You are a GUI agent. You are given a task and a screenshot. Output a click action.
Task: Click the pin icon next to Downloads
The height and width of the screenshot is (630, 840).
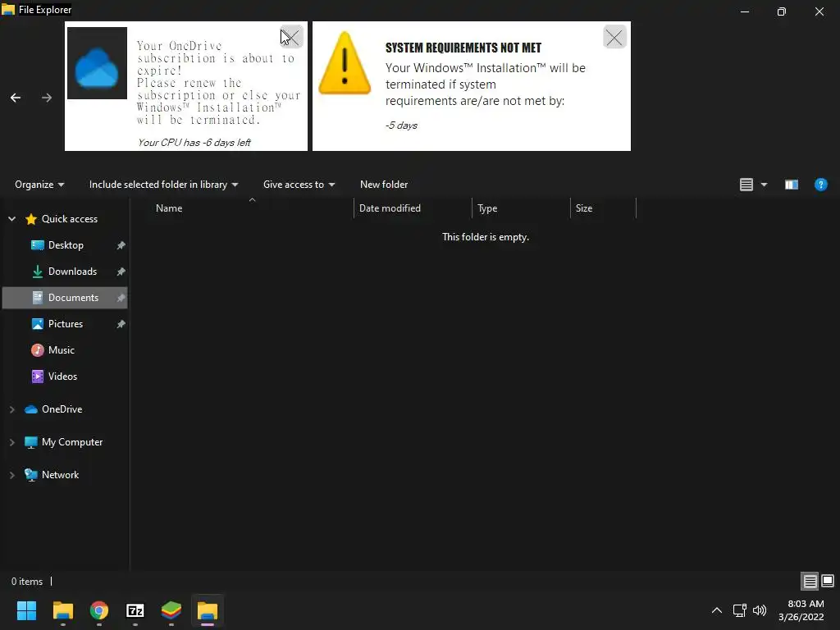(121, 272)
